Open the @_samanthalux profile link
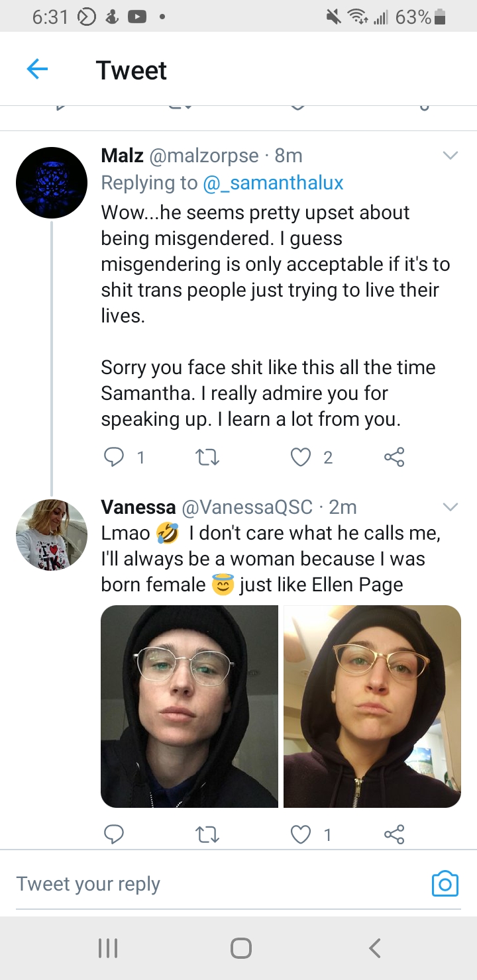The height and width of the screenshot is (980, 477). tap(272, 183)
